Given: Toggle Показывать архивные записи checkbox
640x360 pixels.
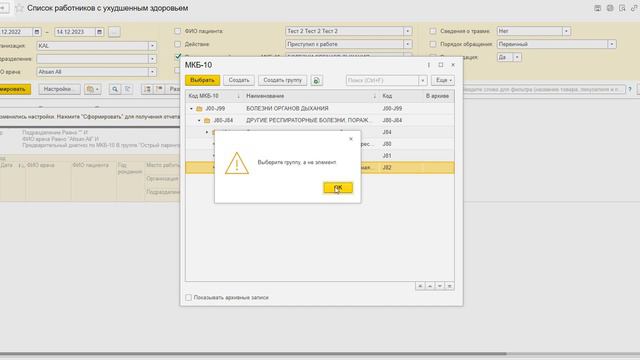Looking at the screenshot, I should [x=189, y=298].
